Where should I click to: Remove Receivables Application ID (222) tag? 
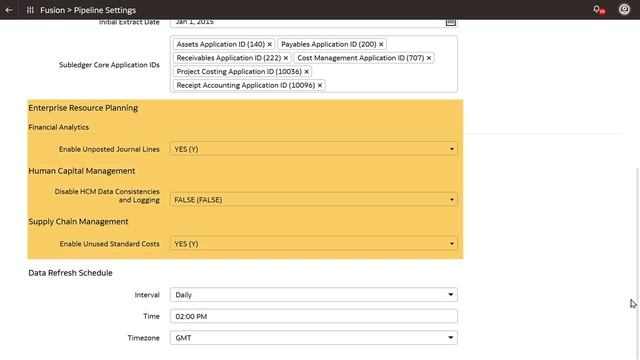pos(286,58)
